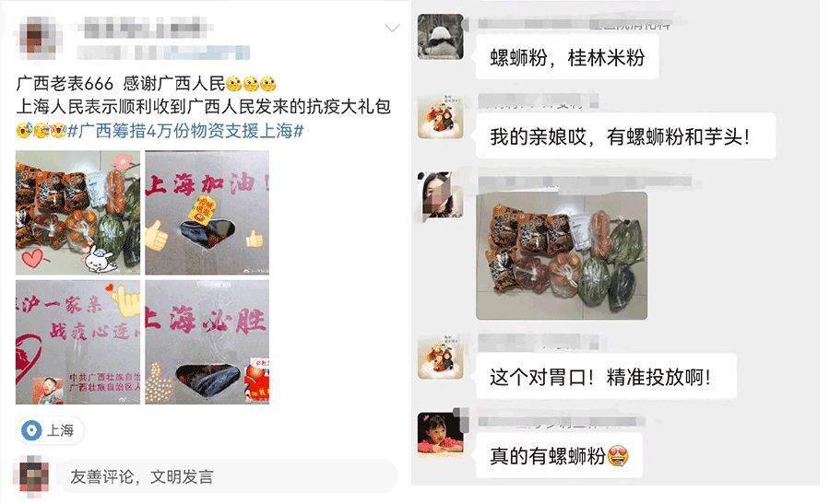Open the 上海加油 box photo
The image size is (830, 504).
click(x=207, y=213)
